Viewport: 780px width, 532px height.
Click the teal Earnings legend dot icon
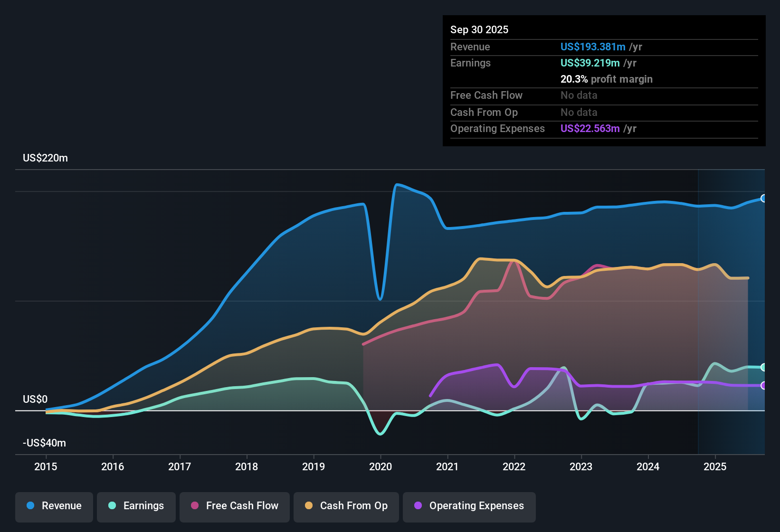tap(112, 506)
